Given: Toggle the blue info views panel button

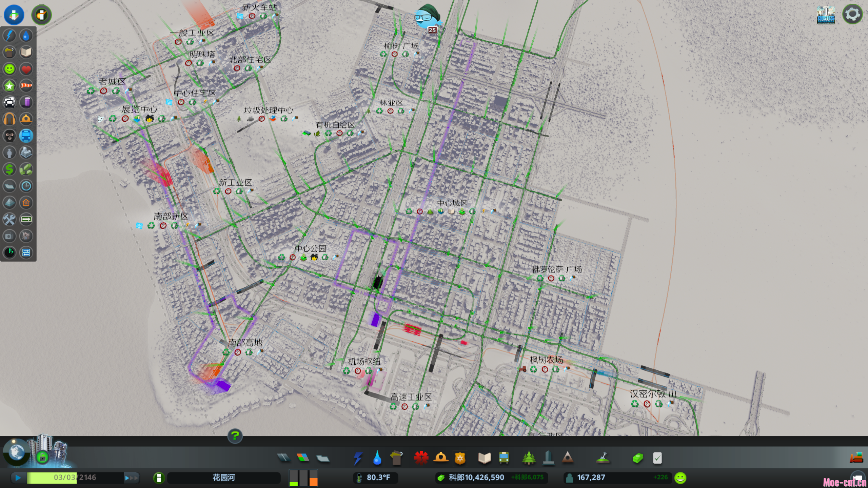Looking at the screenshot, I should click(x=14, y=15).
